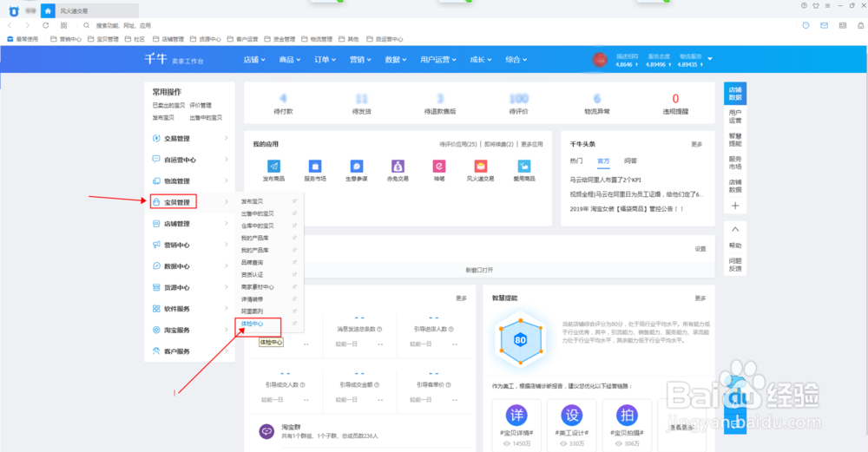Click the Qianniu bull logo at top-left
Image resolution: width=868 pixels, height=452 pixels.
pos(14,10)
